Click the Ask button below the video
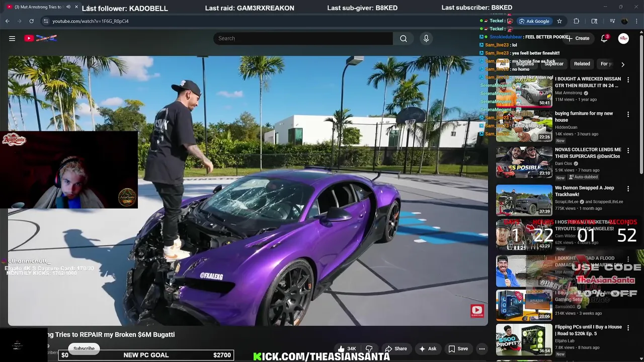This screenshot has width=644, height=362. [x=427, y=348]
